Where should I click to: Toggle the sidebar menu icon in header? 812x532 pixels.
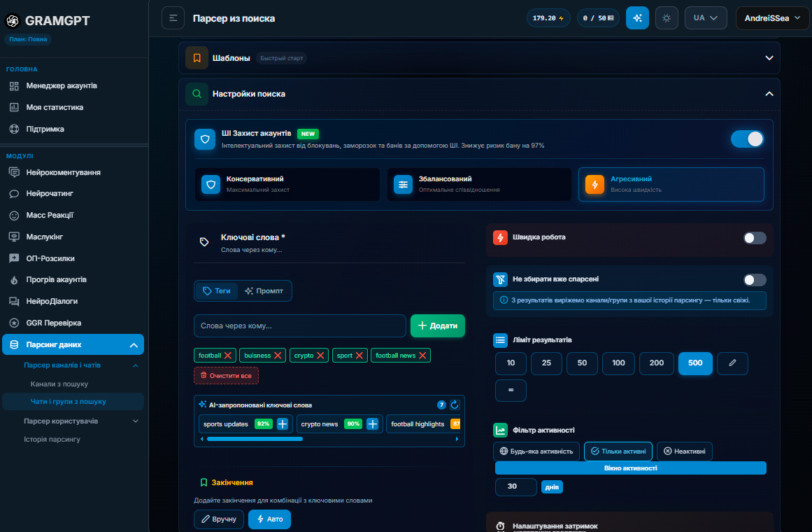(x=173, y=18)
